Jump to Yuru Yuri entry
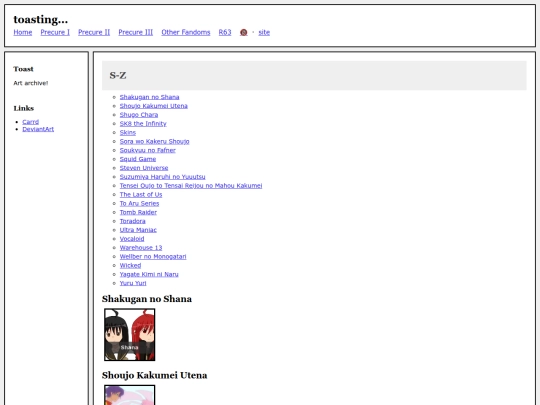Image resolution: width=540 pixels, height=405 pixels. point(133,283)
